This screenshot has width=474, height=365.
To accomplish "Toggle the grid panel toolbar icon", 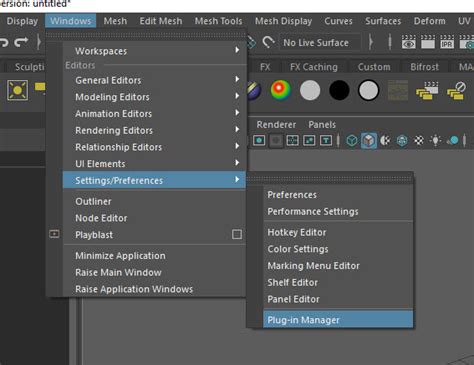I will click(292, 140).
